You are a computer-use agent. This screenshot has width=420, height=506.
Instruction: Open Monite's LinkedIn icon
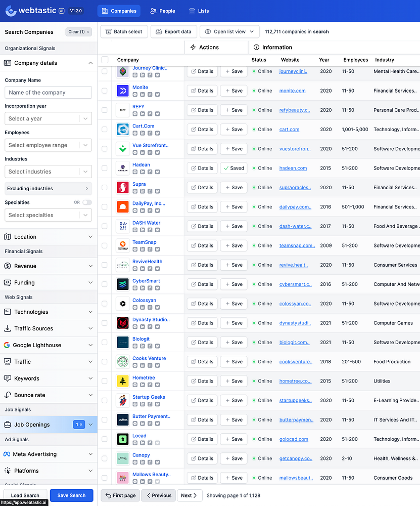point(143,95)
